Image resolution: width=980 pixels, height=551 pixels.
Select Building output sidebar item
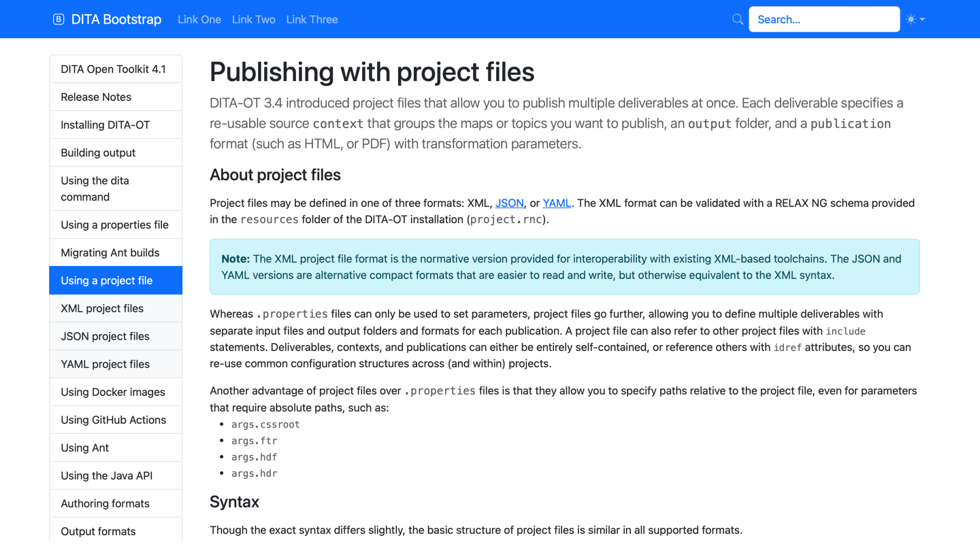98,152
